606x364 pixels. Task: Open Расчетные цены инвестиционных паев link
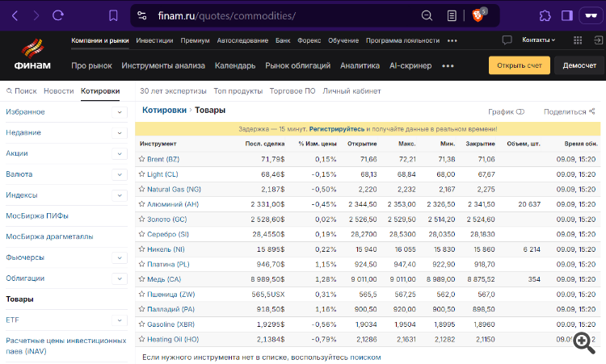pos(66,346)
